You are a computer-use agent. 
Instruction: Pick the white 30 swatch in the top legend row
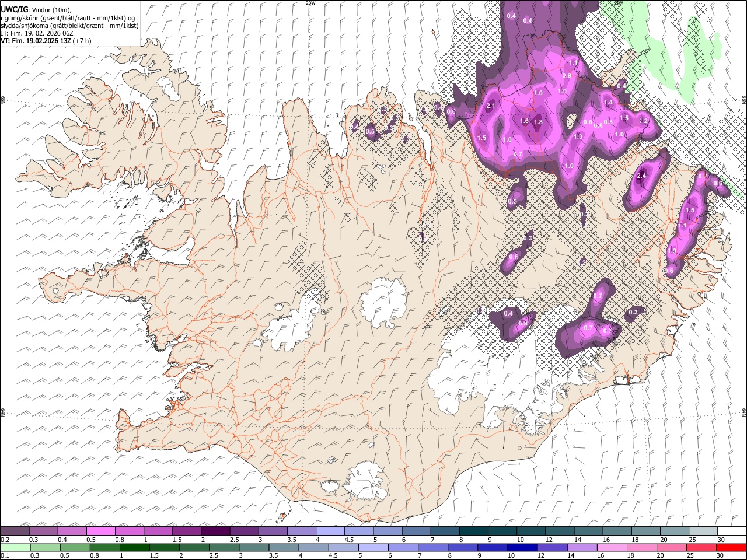pyautogui.click(x=732, y=531)
